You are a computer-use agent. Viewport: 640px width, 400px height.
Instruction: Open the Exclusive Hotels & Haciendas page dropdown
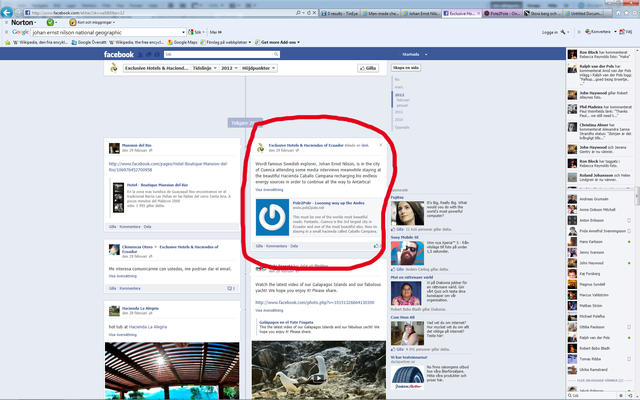coord(157,68)
